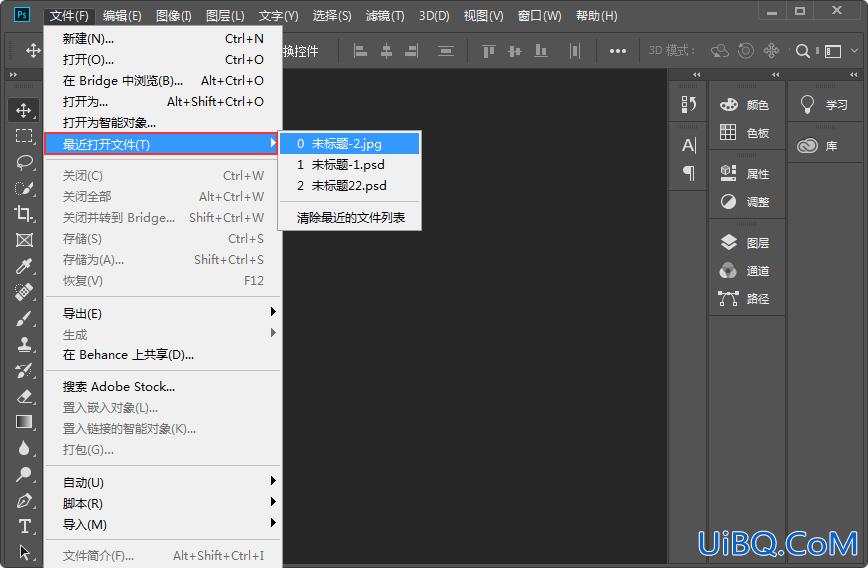
Task: Select the Brush tool
Action: coord(24,318)
